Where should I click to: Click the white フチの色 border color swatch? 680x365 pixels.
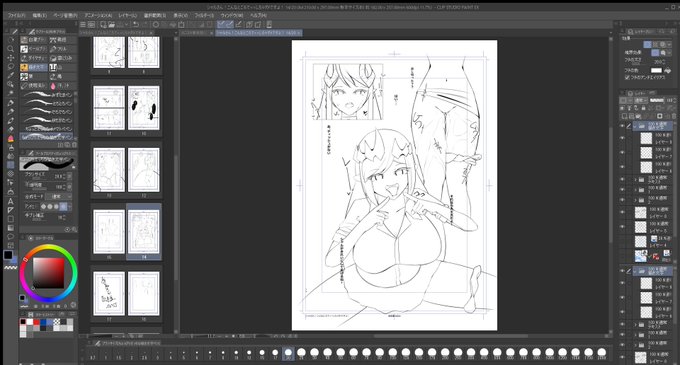pyautogui.click(x=656, y=70)
